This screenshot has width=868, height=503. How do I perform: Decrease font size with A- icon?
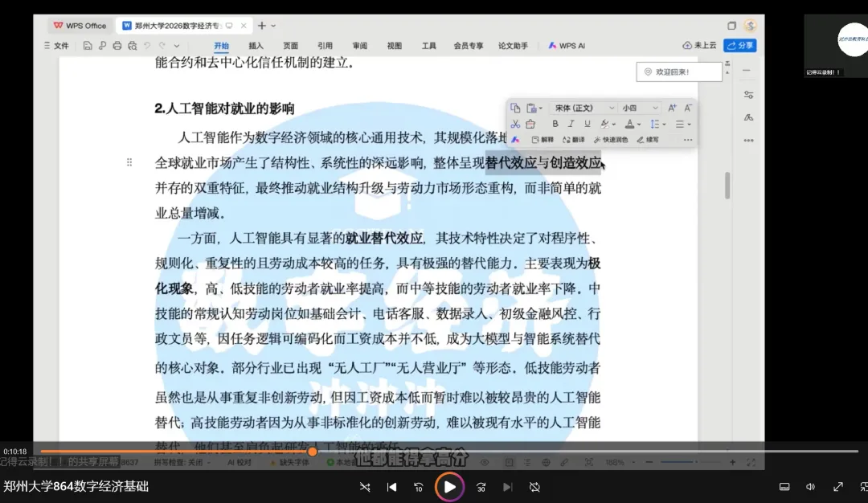point(687,108)
